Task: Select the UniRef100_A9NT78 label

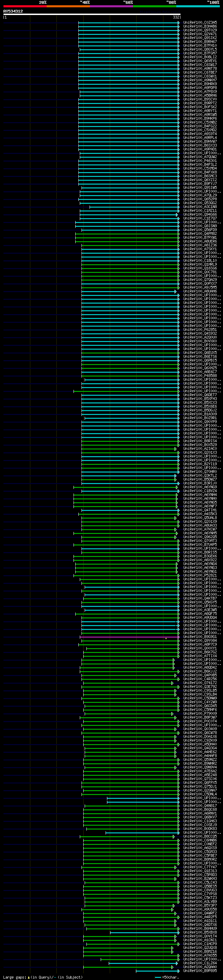Action: pyautogui.click(x=200, y=68)
